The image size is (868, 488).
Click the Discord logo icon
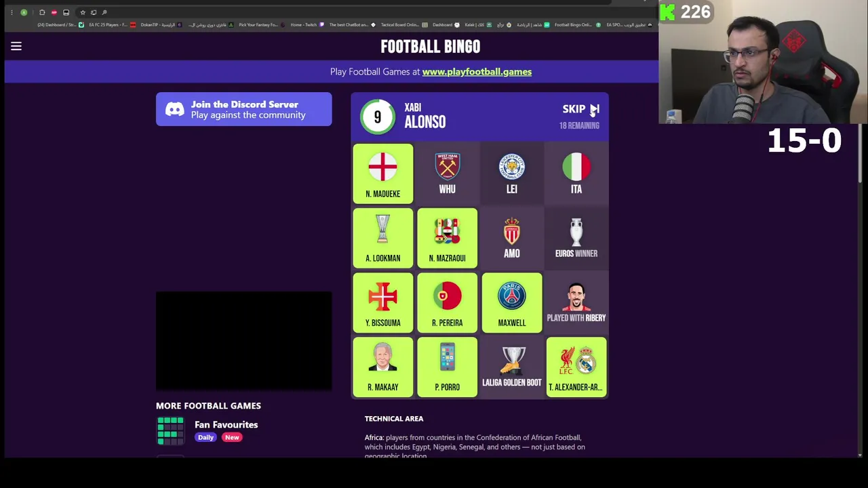(174, 109)
